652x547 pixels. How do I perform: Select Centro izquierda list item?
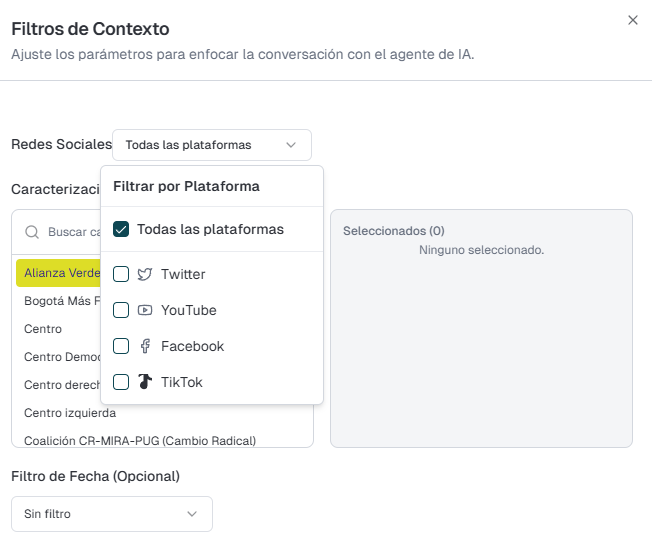click(x=70, y=413)
